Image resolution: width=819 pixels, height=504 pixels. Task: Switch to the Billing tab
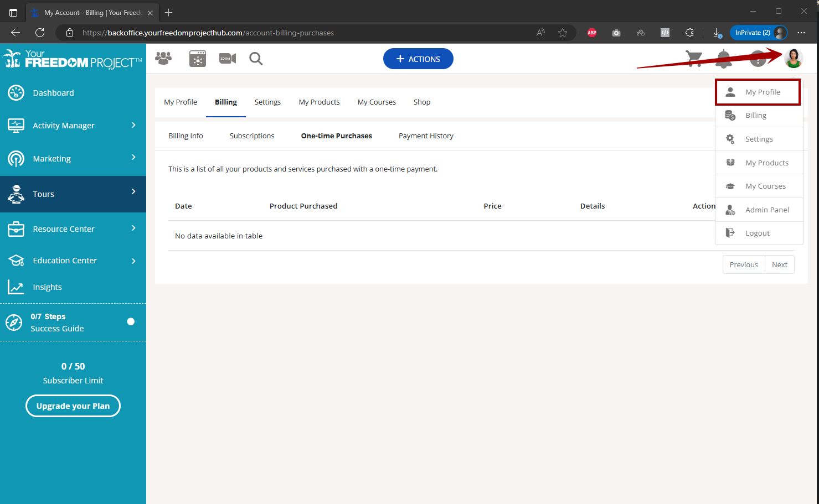click(226, 102)
